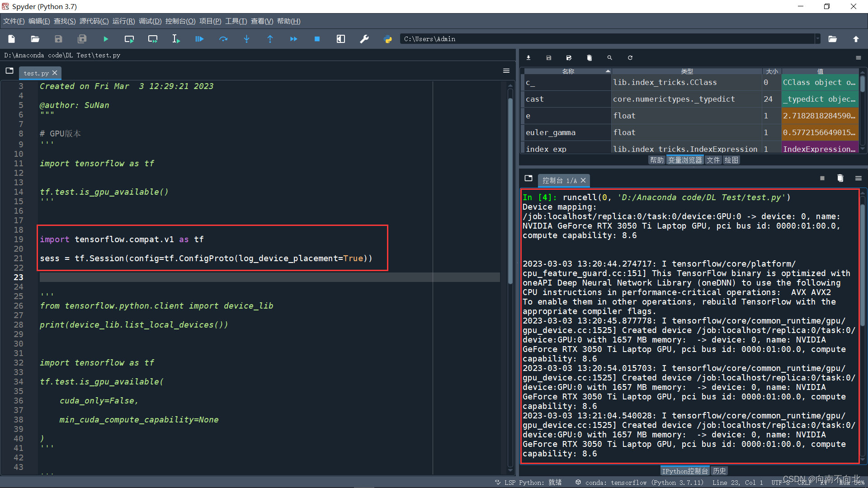Open the value cell of variable e

click(820, 116)
